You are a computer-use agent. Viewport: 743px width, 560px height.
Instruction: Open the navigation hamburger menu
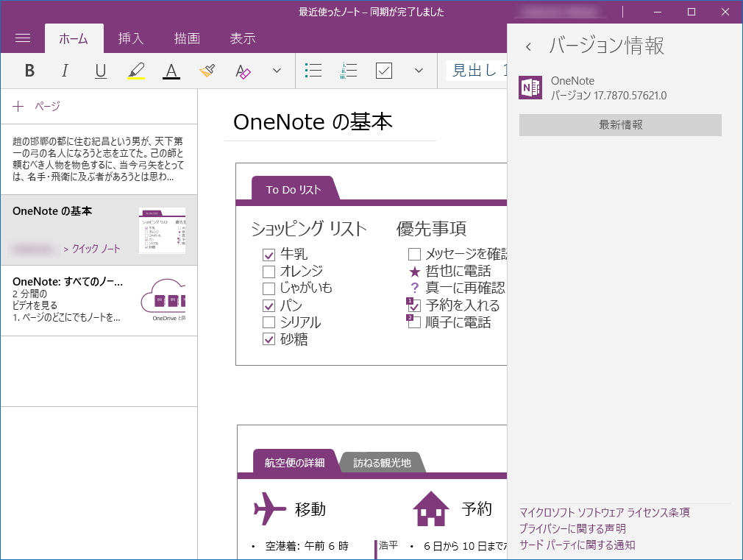tap(24, 38)
